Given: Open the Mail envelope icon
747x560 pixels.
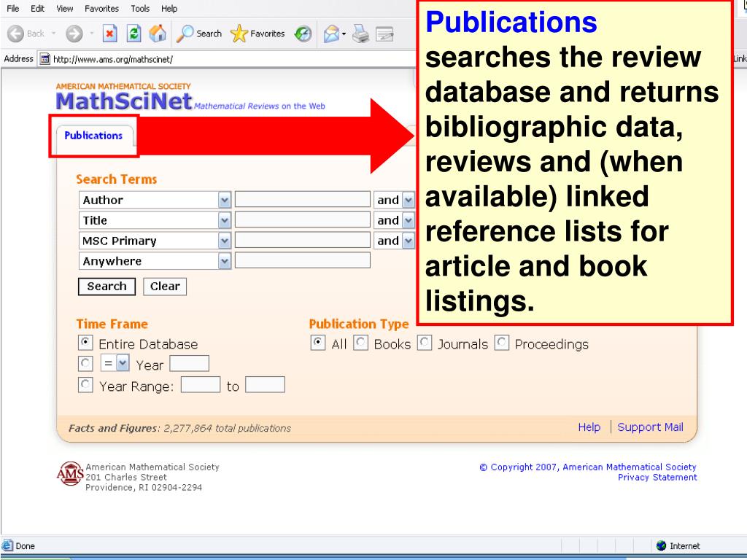Looking at the screenshot, I should [331, 34].
